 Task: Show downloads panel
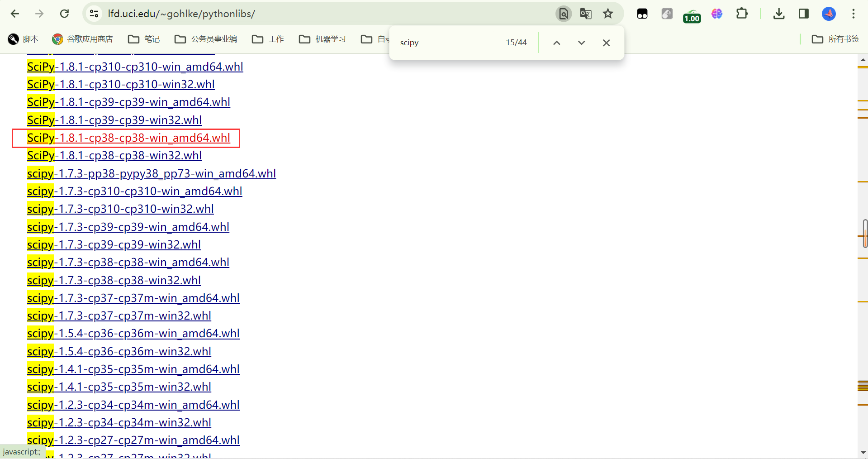click(779, 14)
